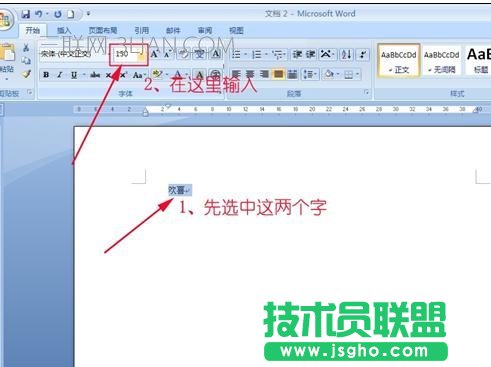The width and height of the screenshot is (491, 367).
Task: Switch to the 页面布局 tab
Action: pyautogui.click(x=103, y=30)
